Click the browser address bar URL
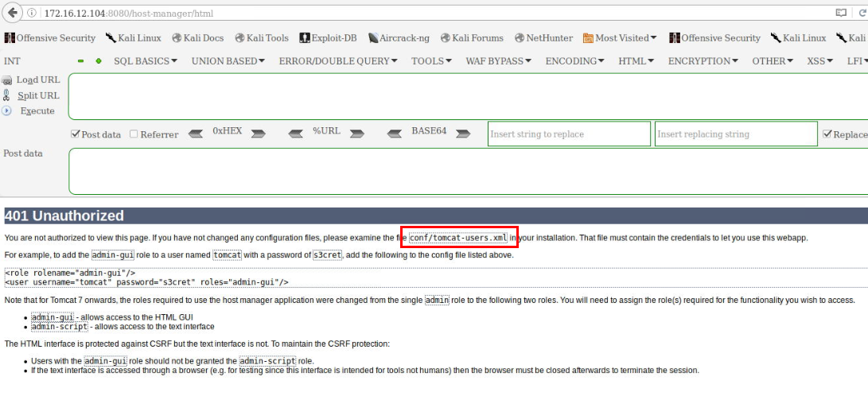The width and height of the screenshot is (868, 400). (x=128, y=14)
